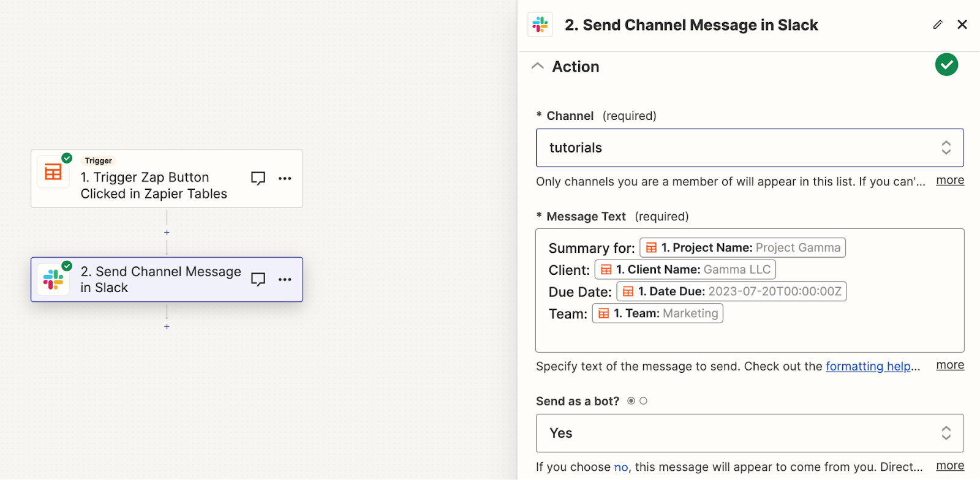Click the panel title Send Channel Message in Slack
Viewport: 980px width, 480px height.
coord(691,25)
